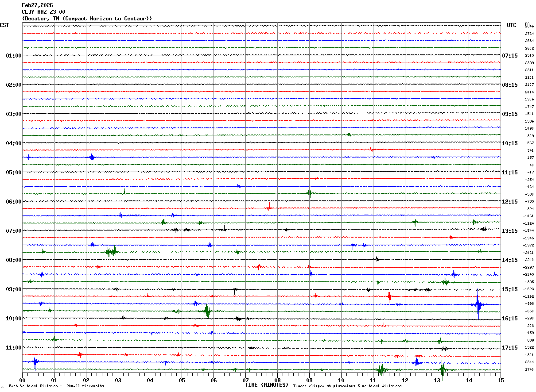Click minute tick label '05' on time axis
The height and width of the screenshot is (392, 536).
[x=182, y=380]
